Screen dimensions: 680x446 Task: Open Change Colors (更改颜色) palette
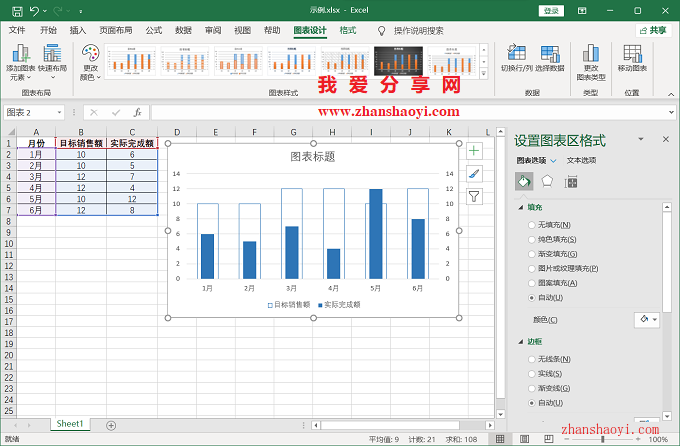[x=90, y=62]
